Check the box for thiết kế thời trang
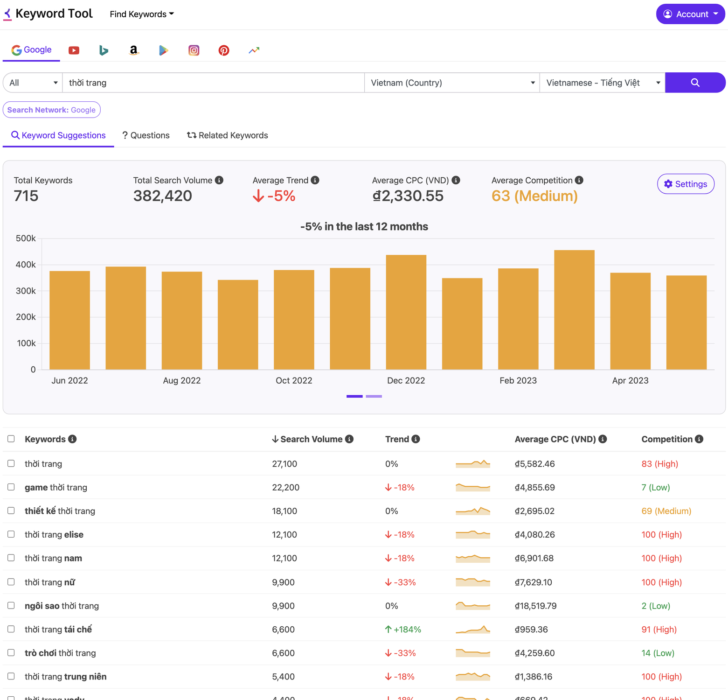This screenshot has height=700, width=728. (x=11, y=511)
